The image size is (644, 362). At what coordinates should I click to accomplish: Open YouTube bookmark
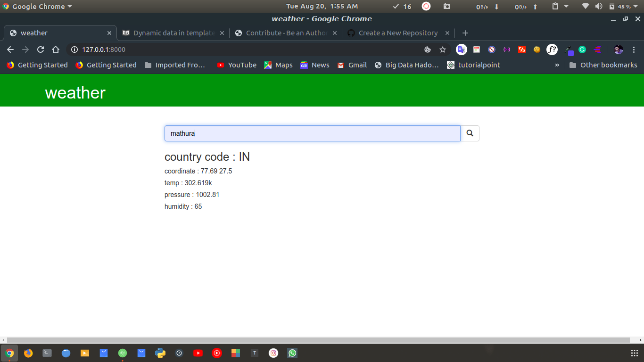237,65
